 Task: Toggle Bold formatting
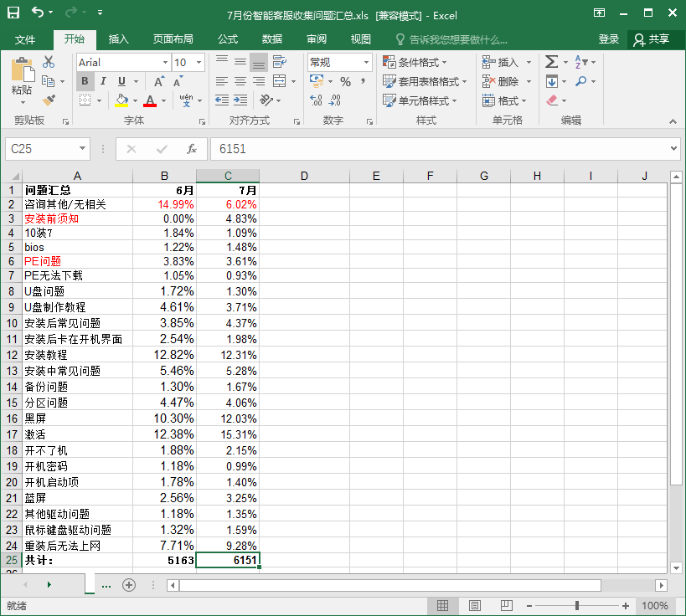[85, 81]
